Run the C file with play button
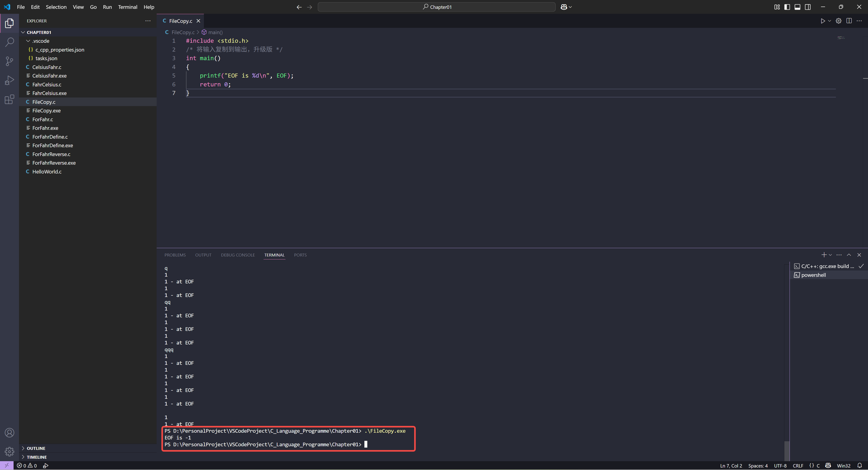 pos(823,21)
